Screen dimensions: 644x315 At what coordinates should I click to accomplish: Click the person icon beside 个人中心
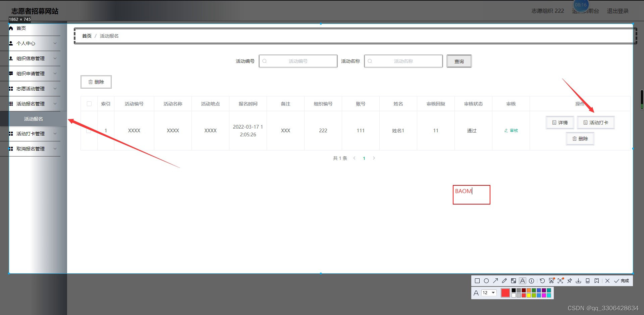coord(11,43)
